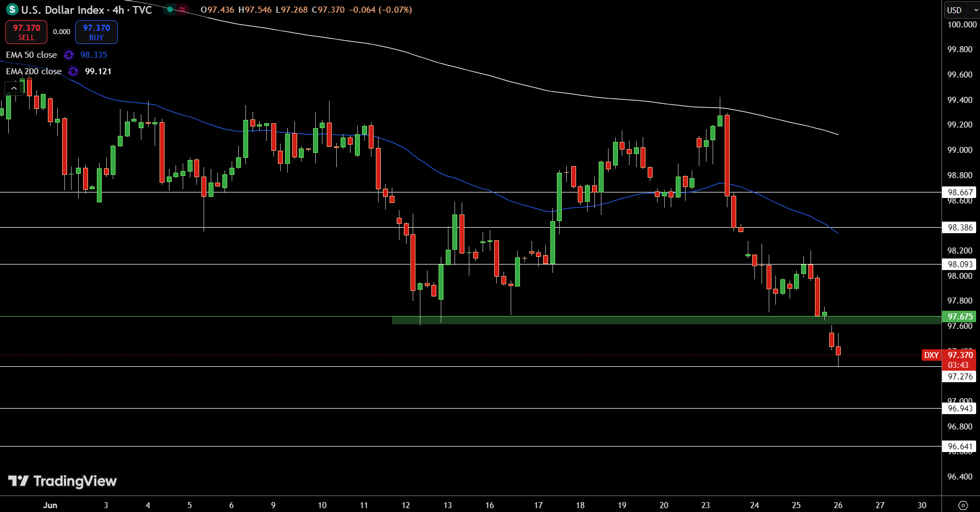
Task: Click the EMA 50 value 98.335
Action: 94,55
